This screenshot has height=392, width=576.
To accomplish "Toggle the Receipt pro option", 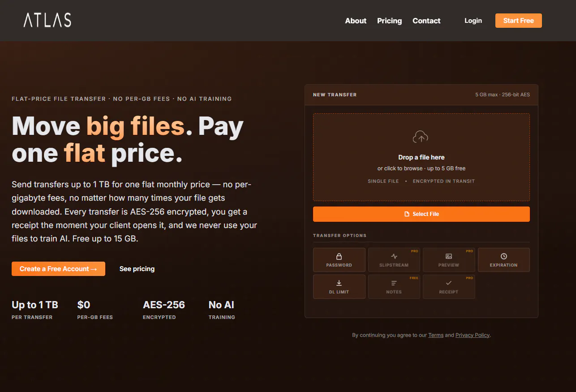I will click(449, 287).
